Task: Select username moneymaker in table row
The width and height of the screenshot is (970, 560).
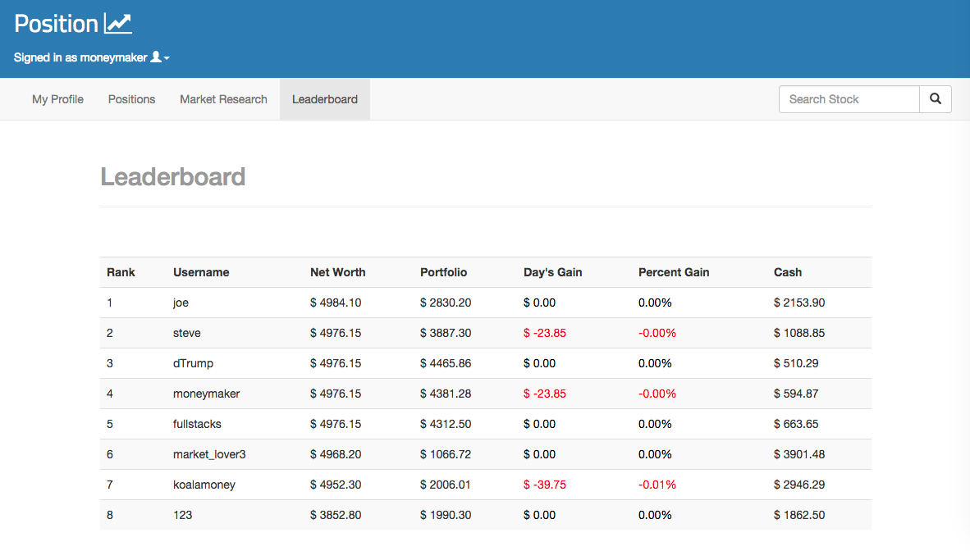Action: pos(206,394)
